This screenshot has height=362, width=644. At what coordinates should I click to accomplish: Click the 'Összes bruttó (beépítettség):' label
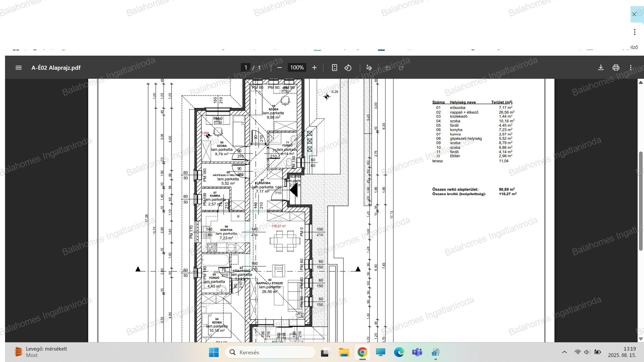459,194
